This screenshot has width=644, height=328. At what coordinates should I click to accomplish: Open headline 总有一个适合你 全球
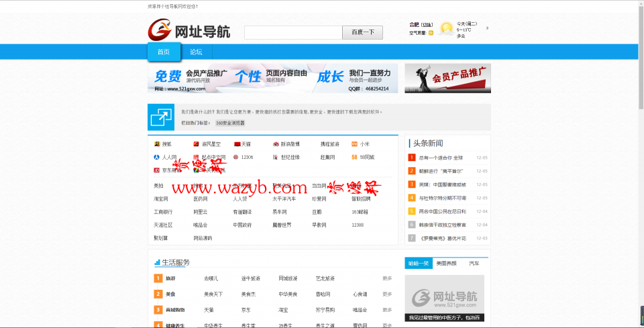[441, 158]
